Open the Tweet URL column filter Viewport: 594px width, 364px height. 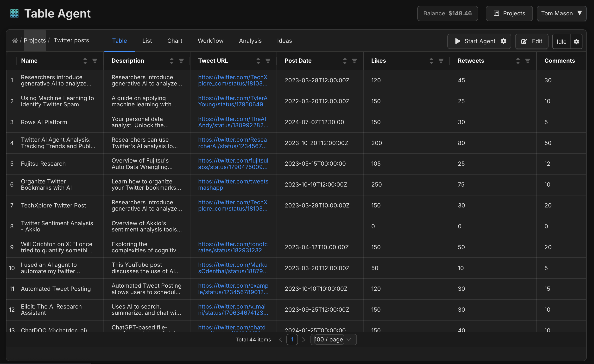pyautogui.click(x=268, y=61)
